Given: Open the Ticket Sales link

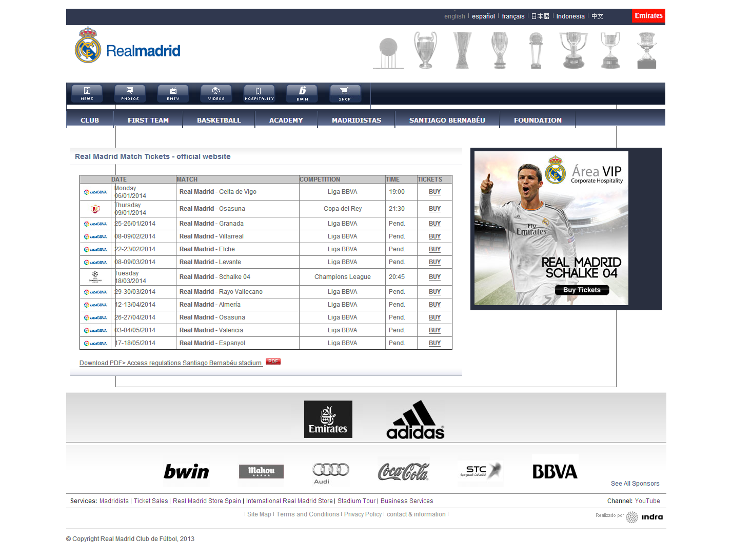Looking at the screenshot, I should tap(151, 501).
